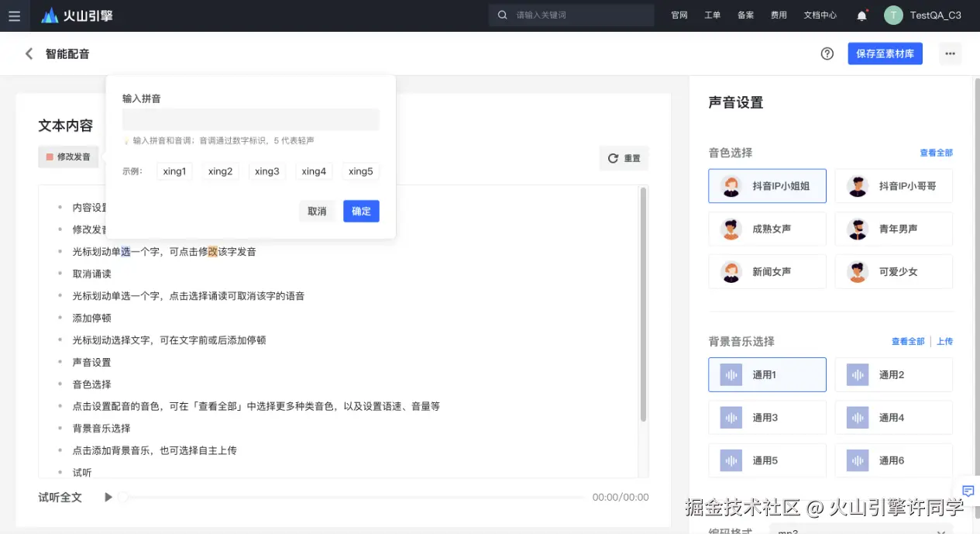Choose background music 通用4
This screenshot has width=980, height=534.
(x=893, y=417)
